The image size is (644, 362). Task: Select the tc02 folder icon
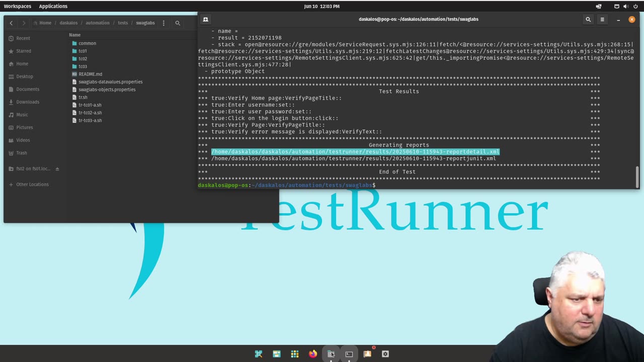pyautogui.click(x=74, y=59)
